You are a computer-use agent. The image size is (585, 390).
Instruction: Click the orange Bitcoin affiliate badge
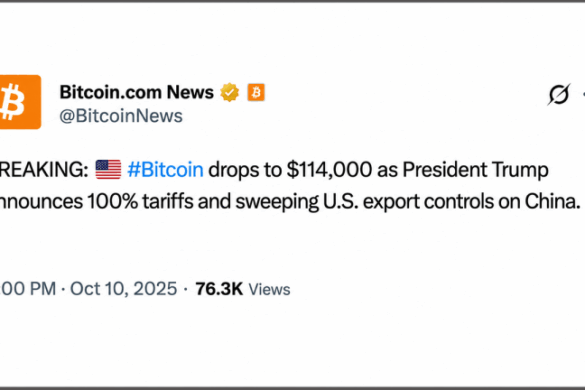click(256, 92)
